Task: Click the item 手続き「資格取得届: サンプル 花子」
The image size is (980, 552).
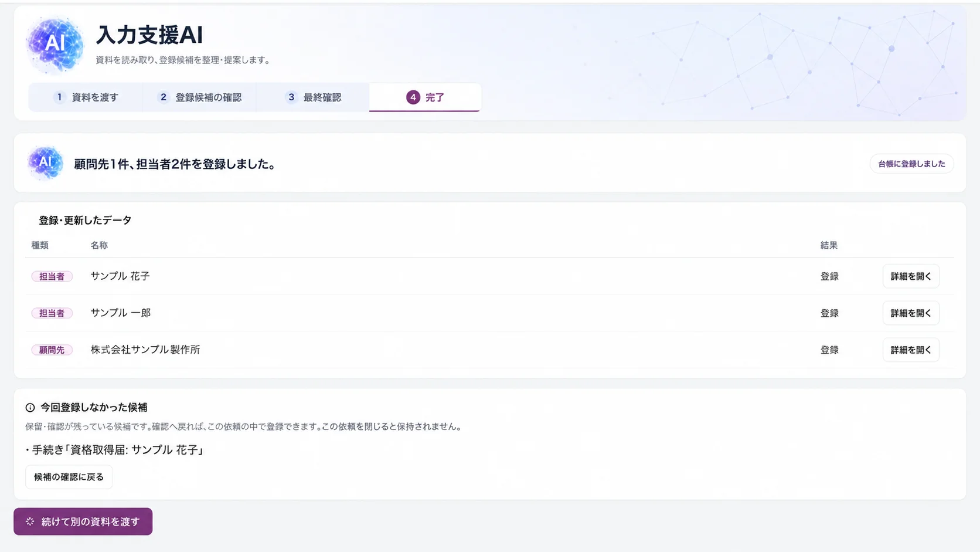Action: (x=115, y=450)
